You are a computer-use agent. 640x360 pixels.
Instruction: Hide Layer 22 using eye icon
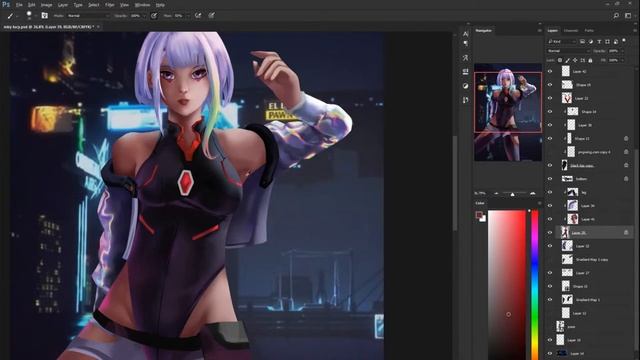[550, 98]
